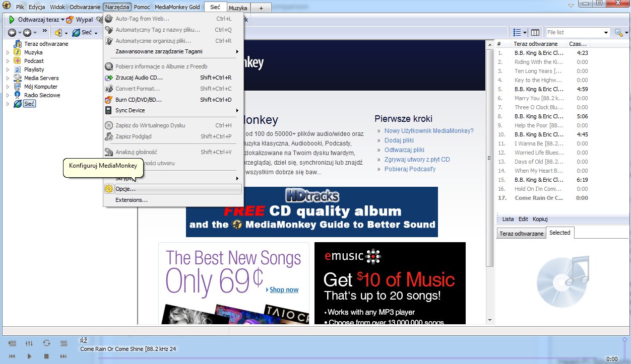Click the indented list icon in player
This screenshot has width=631, height=364.
click(x=12, y=343)
